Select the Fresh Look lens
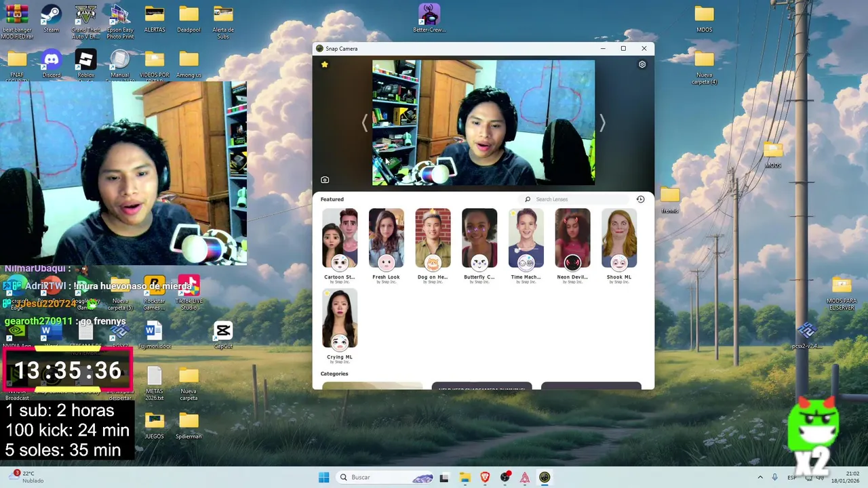This screenshot has height=488, width=868. tap(386, 245)
